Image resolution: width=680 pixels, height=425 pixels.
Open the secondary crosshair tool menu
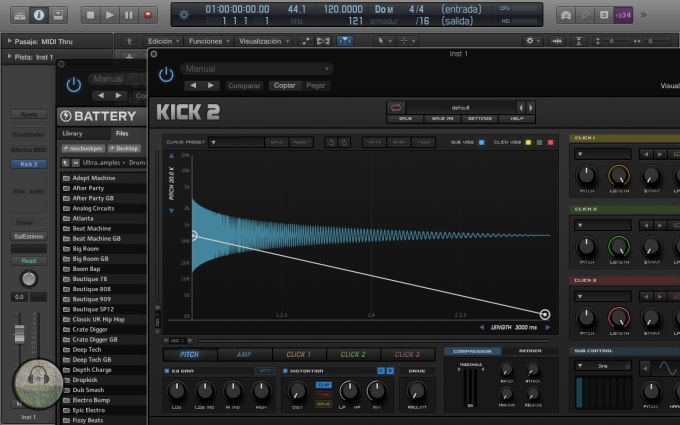pos(407,41)
